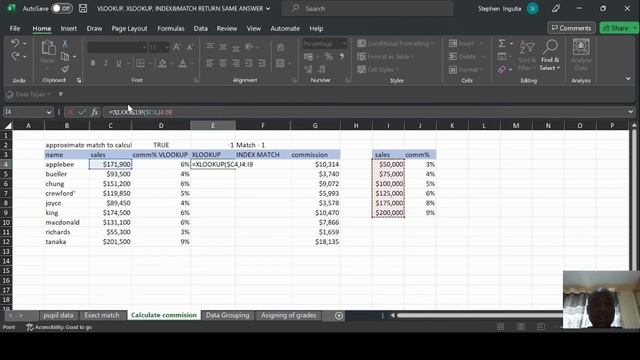
Task: Click the Merge & Center icon
Action: [x=280, y=63]
